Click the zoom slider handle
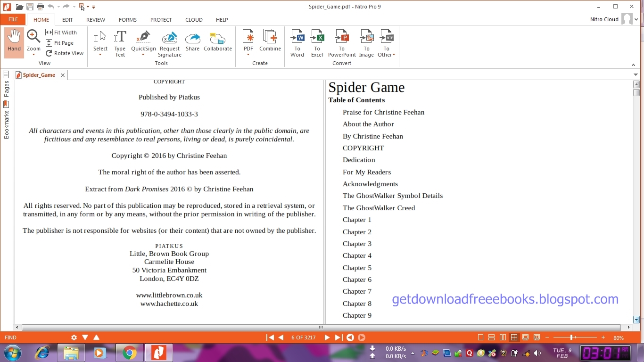 point(571,337)
